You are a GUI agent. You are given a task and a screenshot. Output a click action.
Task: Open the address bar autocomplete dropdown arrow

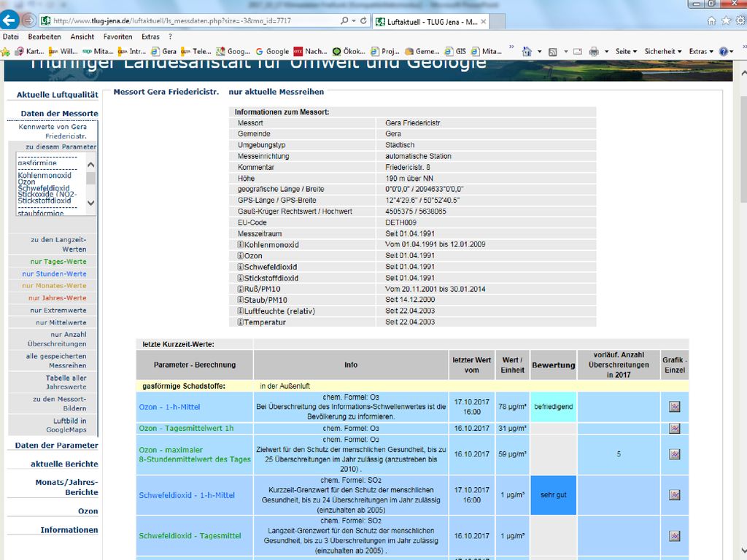point(354,21)
